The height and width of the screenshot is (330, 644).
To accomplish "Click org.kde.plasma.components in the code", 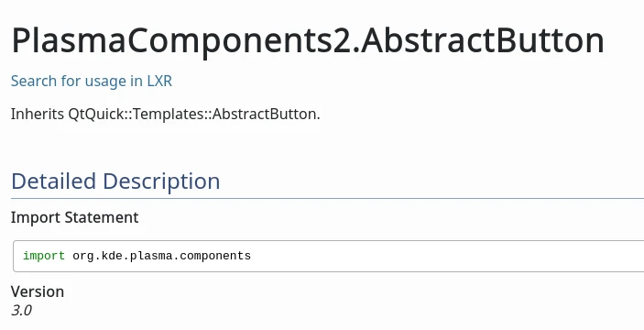I will (x=161, y=256).
